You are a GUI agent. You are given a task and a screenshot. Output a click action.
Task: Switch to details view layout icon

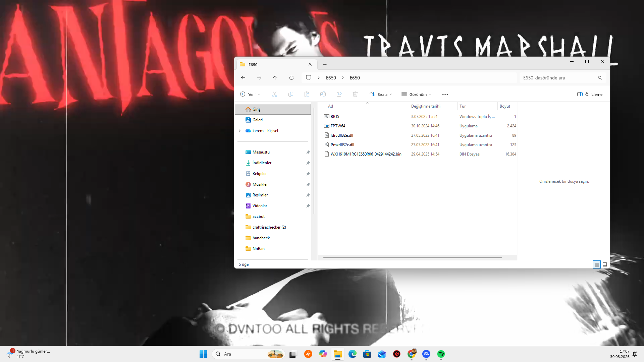tap(597, 264)
